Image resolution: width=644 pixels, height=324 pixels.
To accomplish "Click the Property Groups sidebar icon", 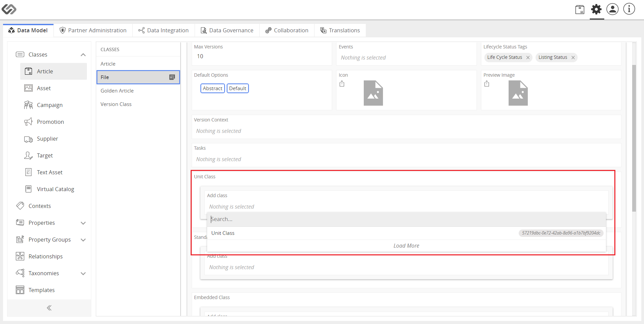I will 20,240.
